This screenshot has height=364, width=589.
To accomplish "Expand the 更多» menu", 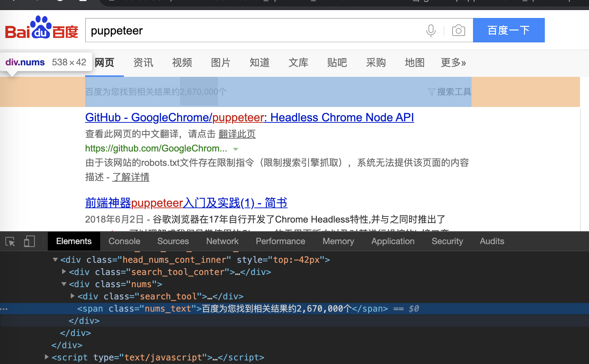I will click(x=454, y=63).
